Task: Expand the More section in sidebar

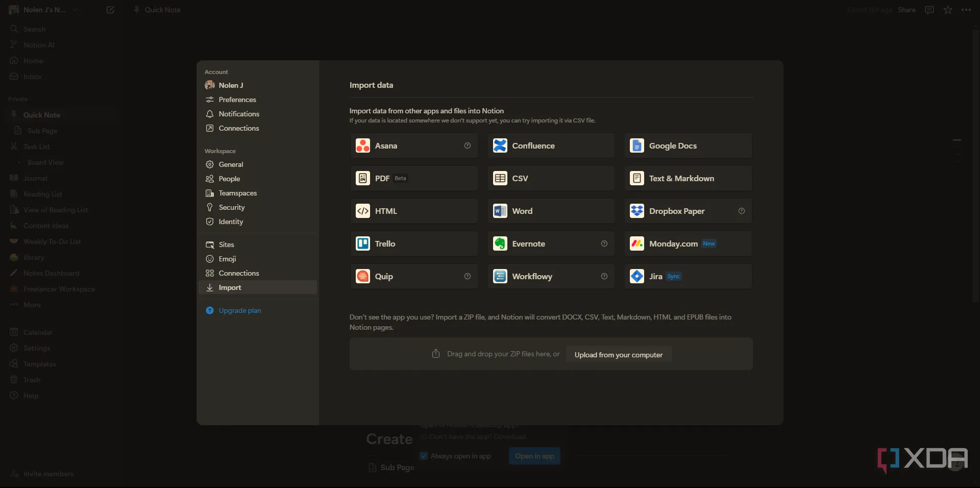Action: point(32,305)
